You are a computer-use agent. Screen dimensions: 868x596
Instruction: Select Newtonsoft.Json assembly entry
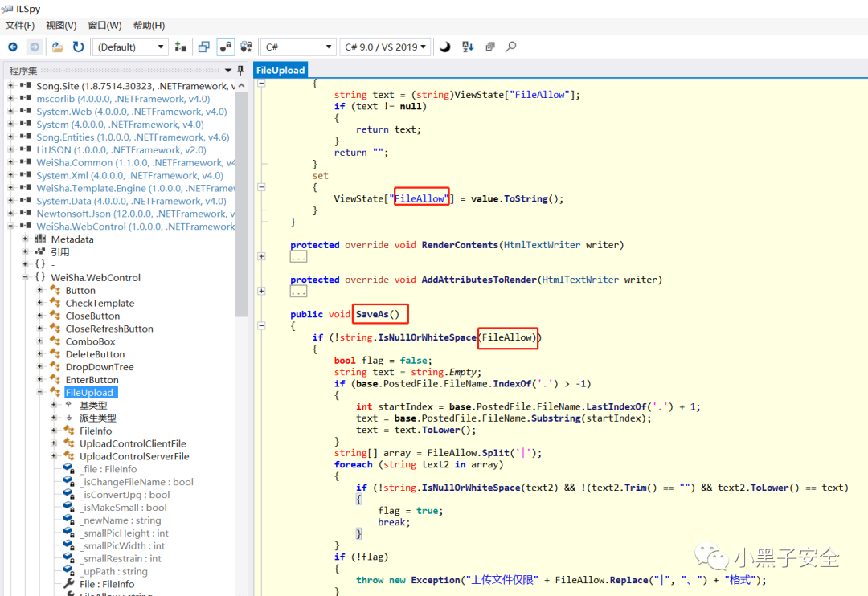point(136,214)
